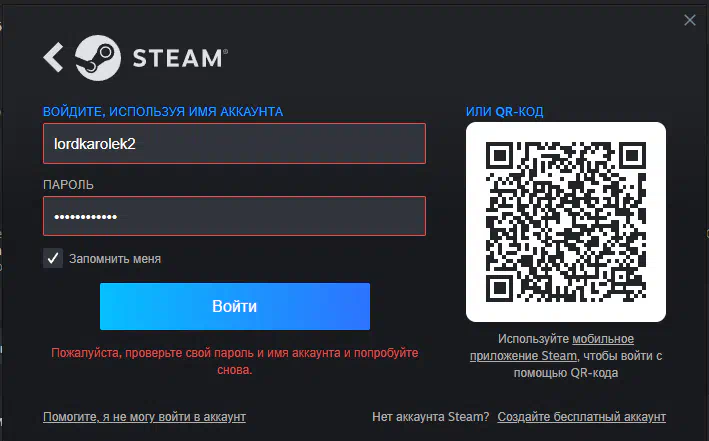
Task: Focus the password field with dots
Action: [234, 216]
